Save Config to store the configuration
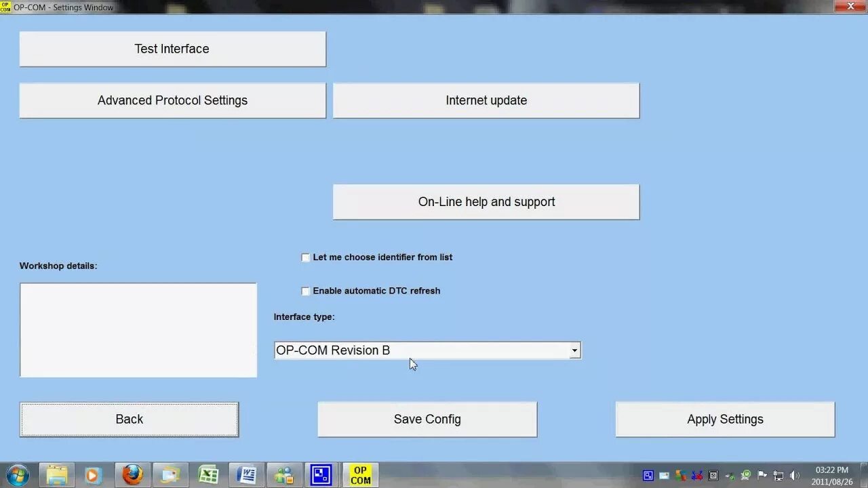Image resolution: width=868 pixels, height=488 pixels. [427, 420]
